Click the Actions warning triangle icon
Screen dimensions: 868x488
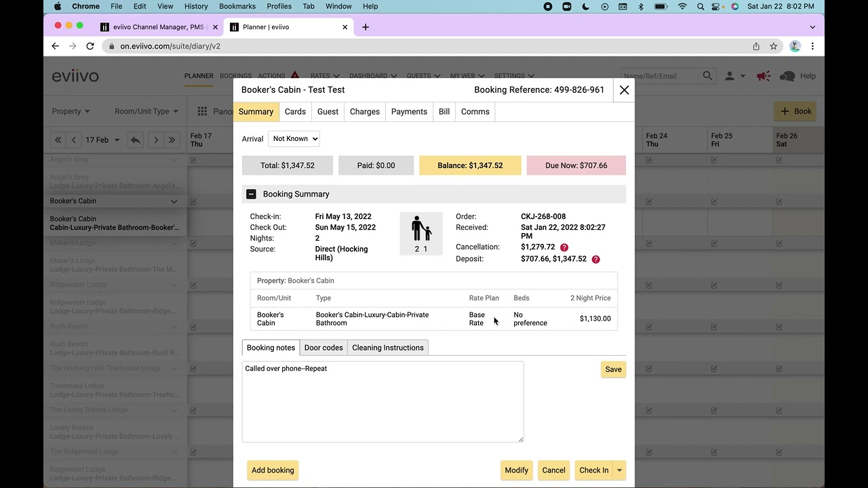click(295, 75)
